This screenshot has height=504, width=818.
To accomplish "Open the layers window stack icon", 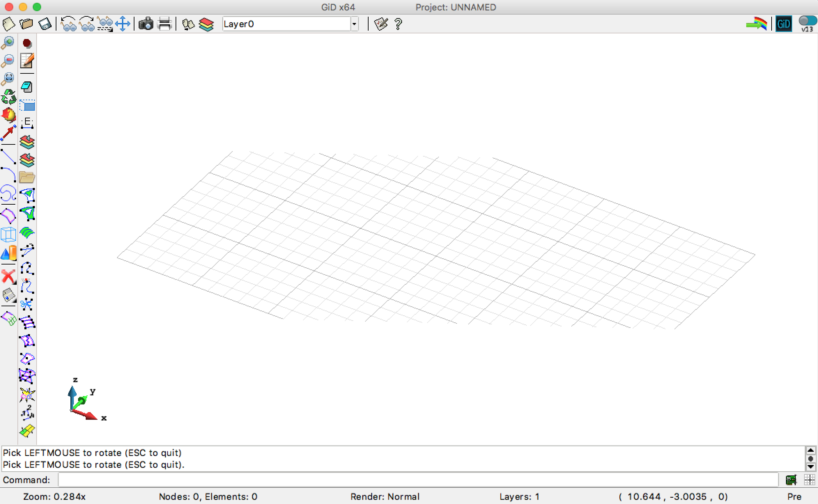I will pos(206,24).
